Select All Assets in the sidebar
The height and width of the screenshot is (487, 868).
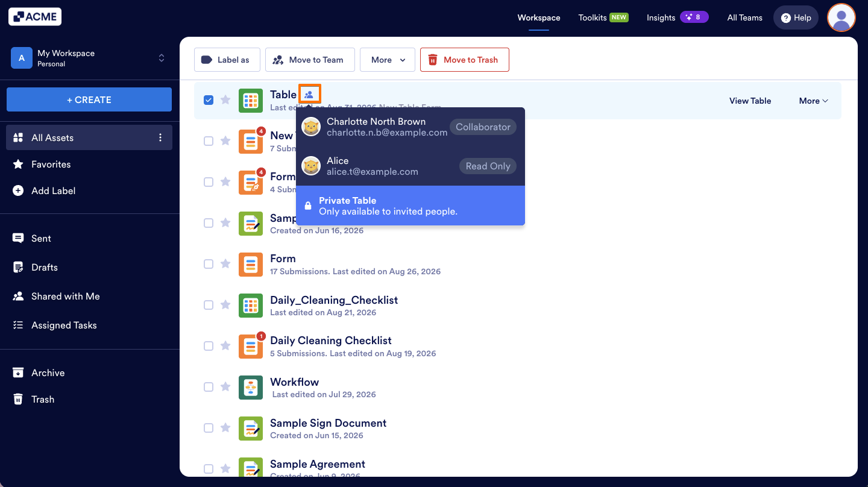pos(89,137)
